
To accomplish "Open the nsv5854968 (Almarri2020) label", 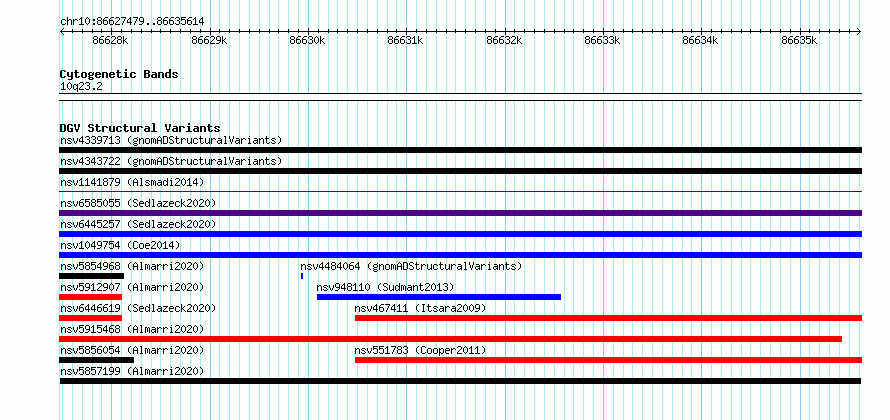I will point(132,266).
